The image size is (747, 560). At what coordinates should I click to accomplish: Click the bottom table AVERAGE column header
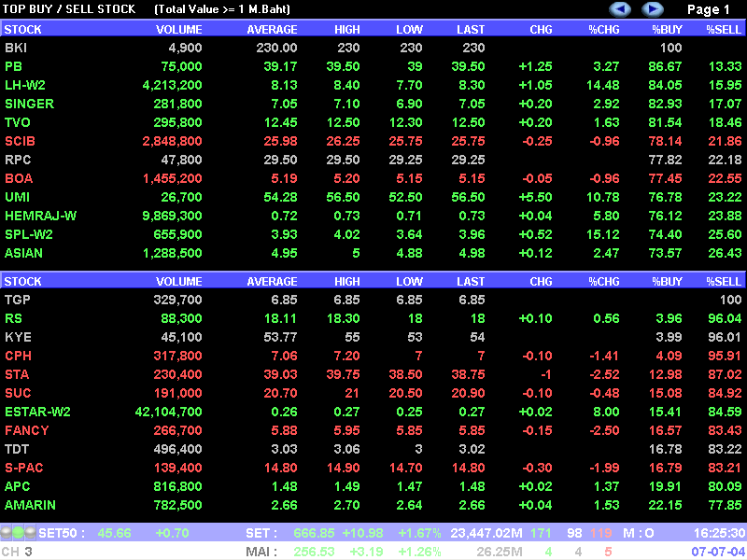(x=272, y=282)
